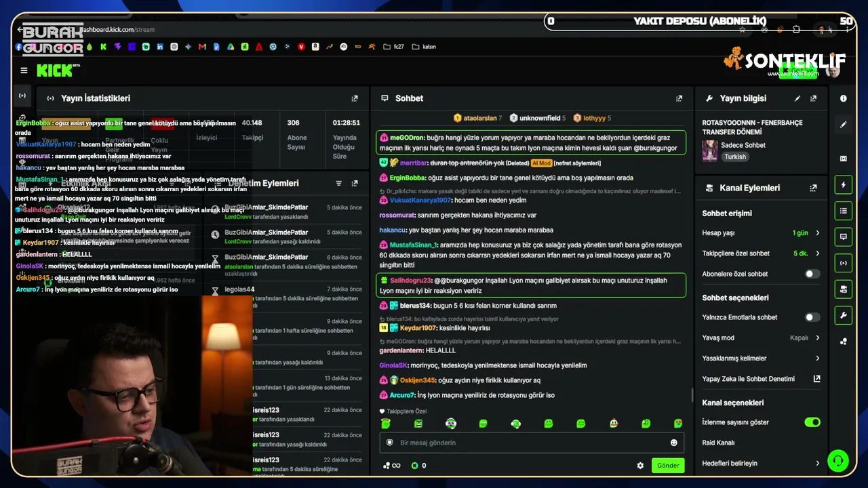This screenshot has width=868, height=488.
Task: Click the browser address bar URL
Action: click(x=119, y=30)
